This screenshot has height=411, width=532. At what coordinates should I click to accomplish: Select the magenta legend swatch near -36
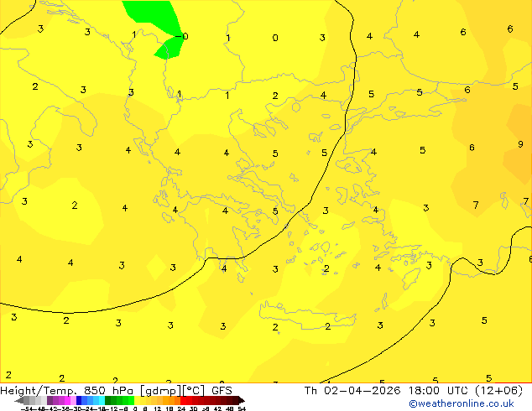(67, 400)
